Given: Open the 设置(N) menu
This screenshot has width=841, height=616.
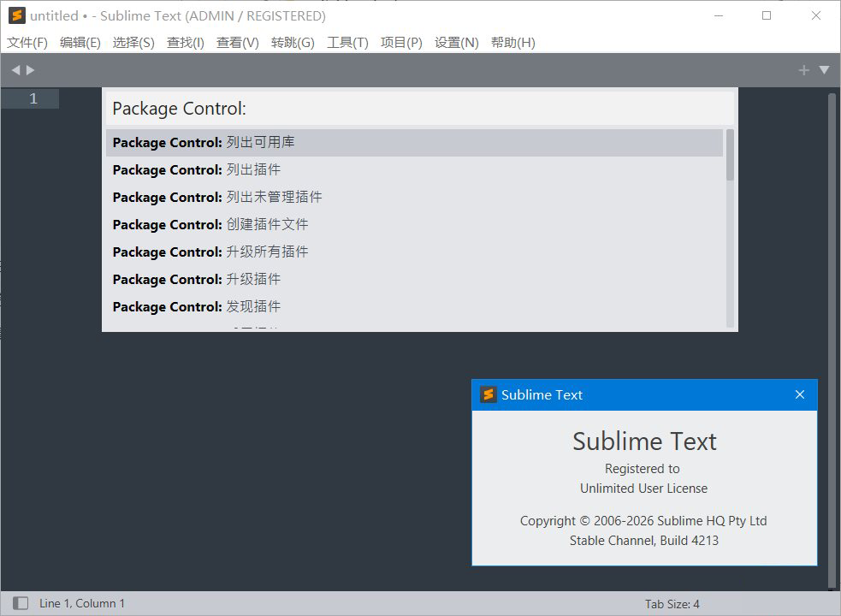Looking at the screenshot, I should [457, 43].
